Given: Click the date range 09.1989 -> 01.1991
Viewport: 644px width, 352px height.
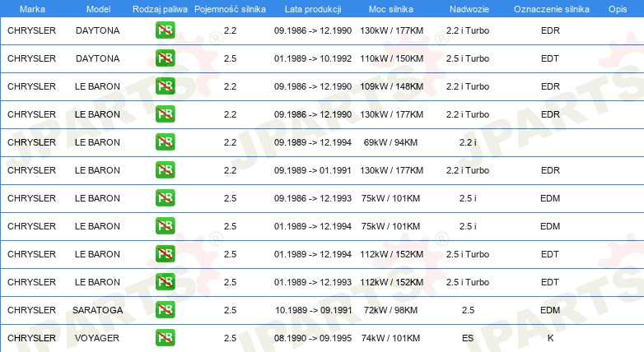Looking at the screenshot, I should 313,170.
